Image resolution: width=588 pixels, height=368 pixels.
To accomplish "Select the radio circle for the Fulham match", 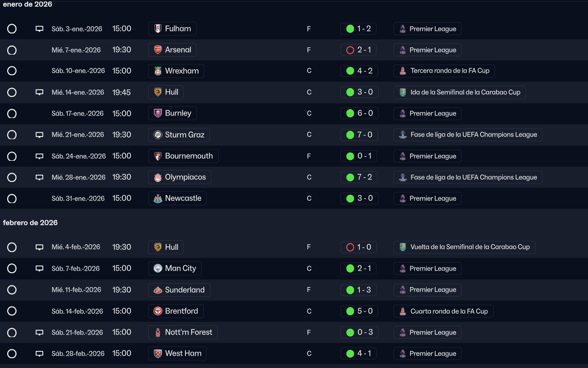I will point(12,29).
